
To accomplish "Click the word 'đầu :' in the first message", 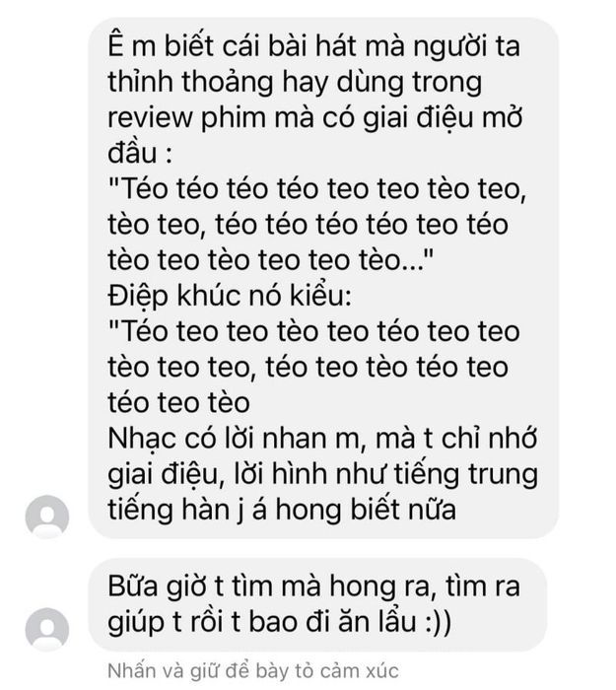I will 140,153.
